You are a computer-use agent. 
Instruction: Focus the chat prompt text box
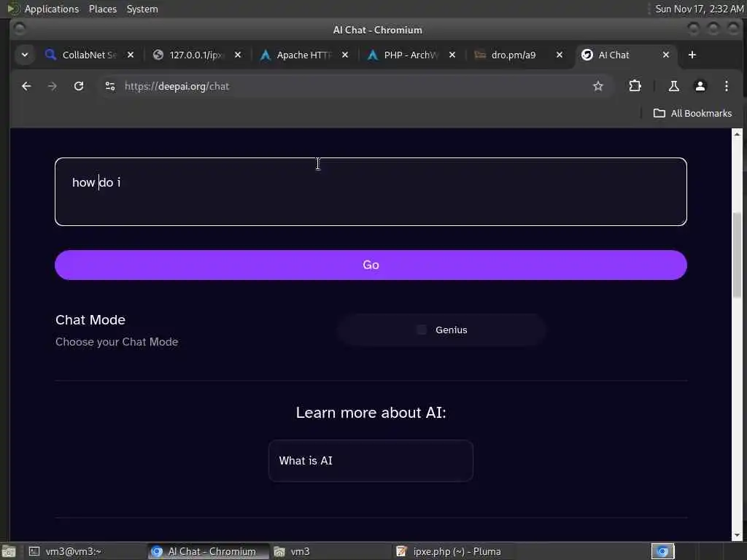(371, 192)
